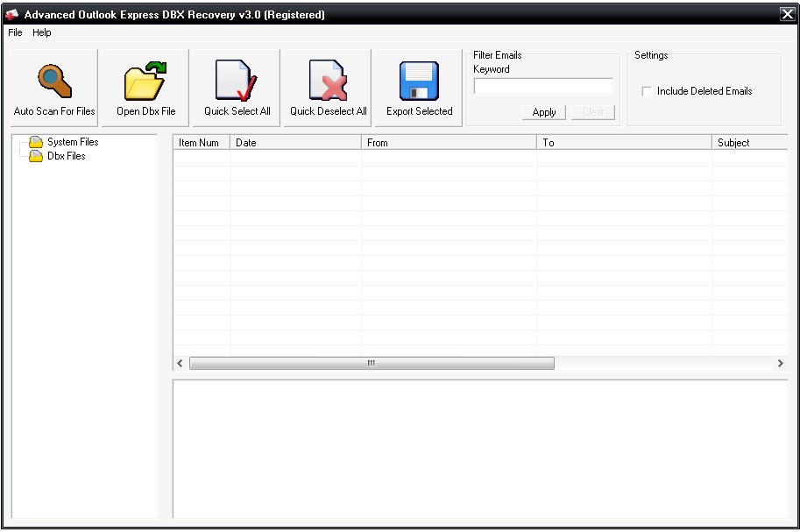The width and height of the screenshot is (800, 532).
Task: Click the horizontal scrollbar right arrow
Action: coord(780,363)
